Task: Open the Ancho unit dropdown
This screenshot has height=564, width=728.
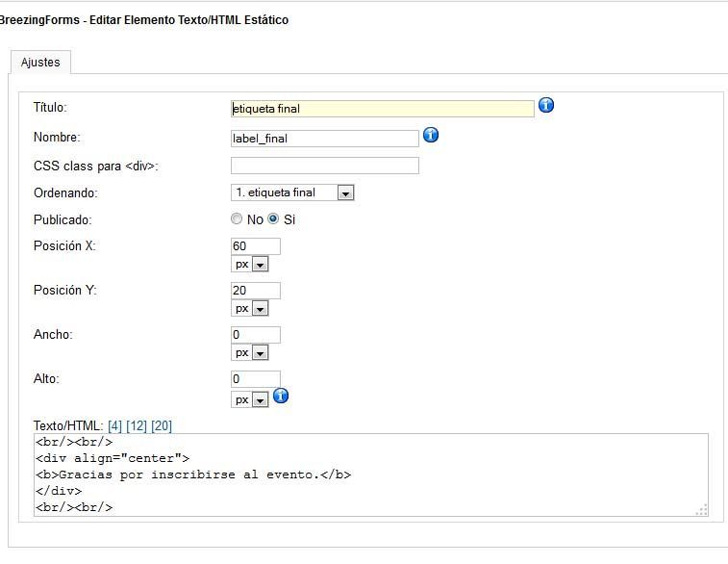Action: (x=250, y=352)
